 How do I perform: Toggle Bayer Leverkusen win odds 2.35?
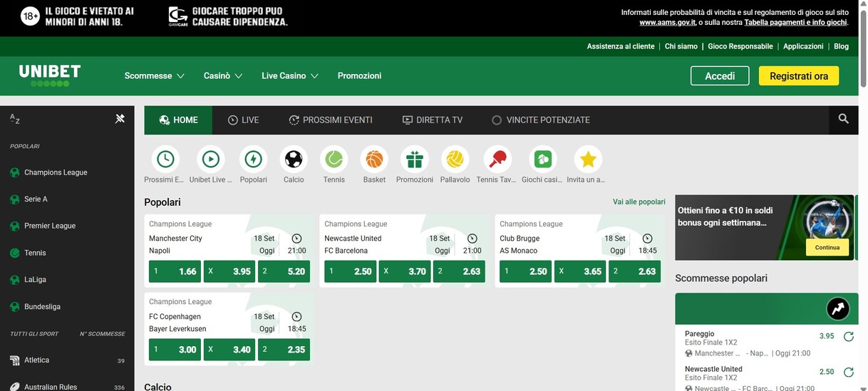click(284, 350)
